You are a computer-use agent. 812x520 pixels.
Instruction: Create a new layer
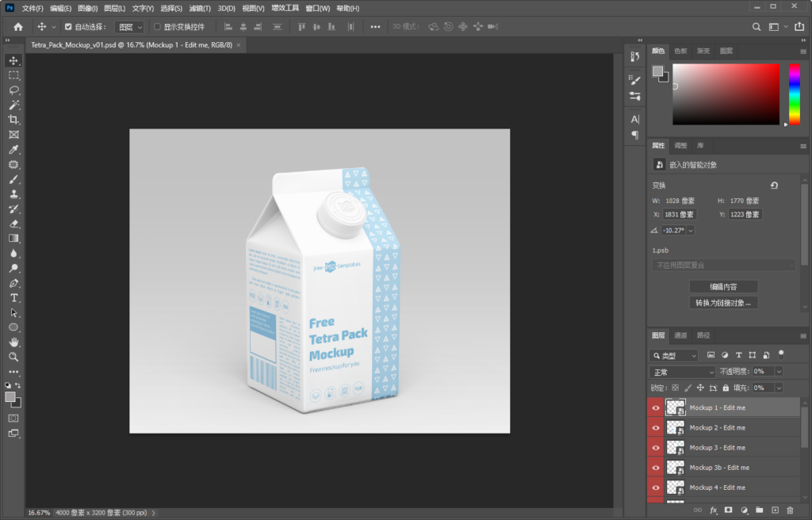775,510
